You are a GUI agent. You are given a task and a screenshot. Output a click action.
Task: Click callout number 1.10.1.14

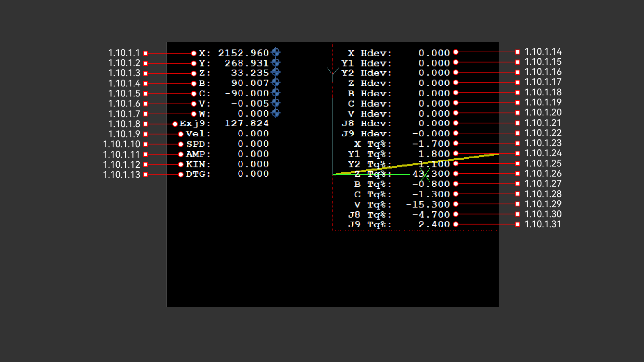[x=543, y=52]
